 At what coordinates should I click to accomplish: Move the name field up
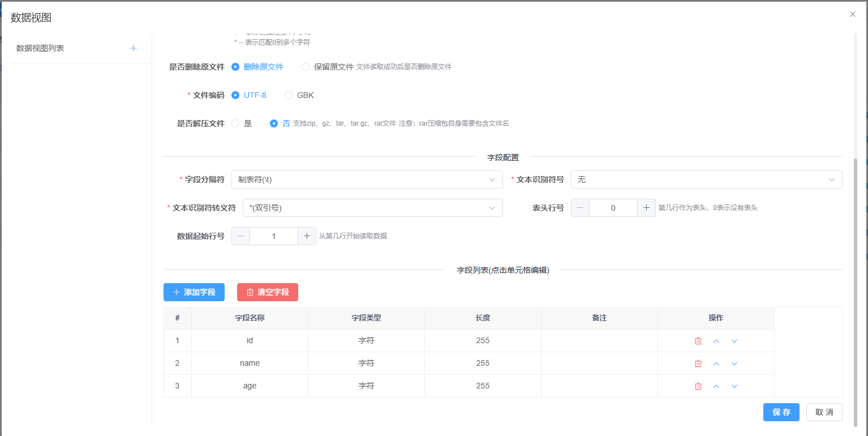click(716, 364)
